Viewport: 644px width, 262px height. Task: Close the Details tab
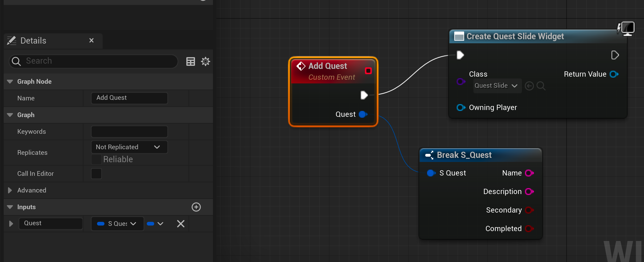91,40
